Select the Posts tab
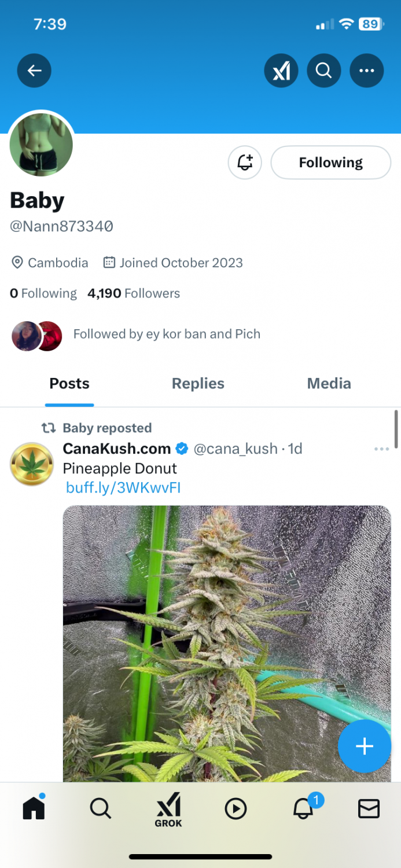The height and width of the screenshot is (868, 401). [69, 383]
